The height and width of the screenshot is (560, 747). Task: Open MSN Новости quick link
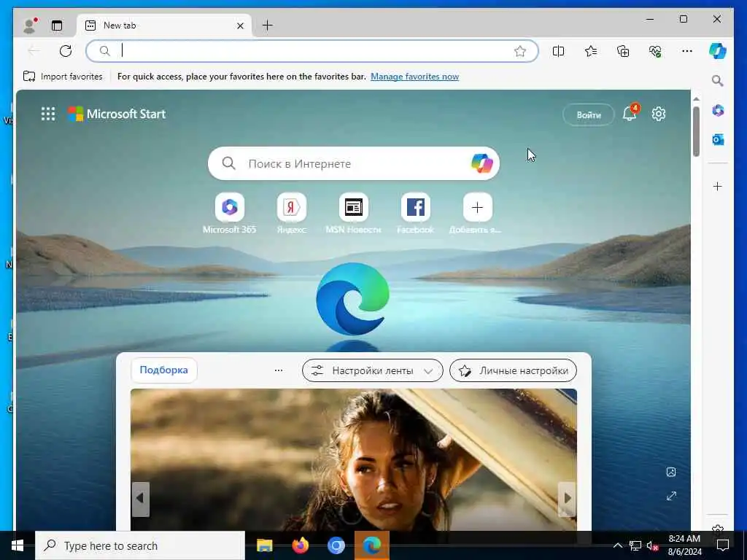click(354, 214)
